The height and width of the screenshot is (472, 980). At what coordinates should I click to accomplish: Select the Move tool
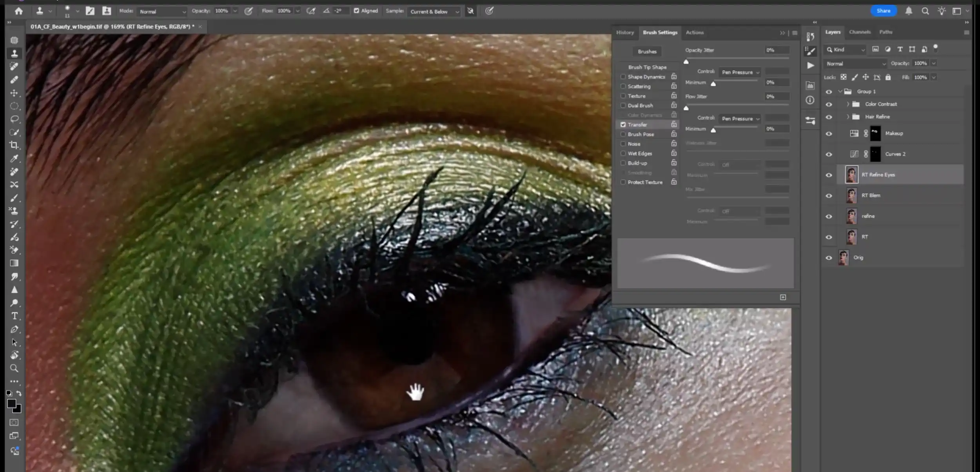[14, 93]
